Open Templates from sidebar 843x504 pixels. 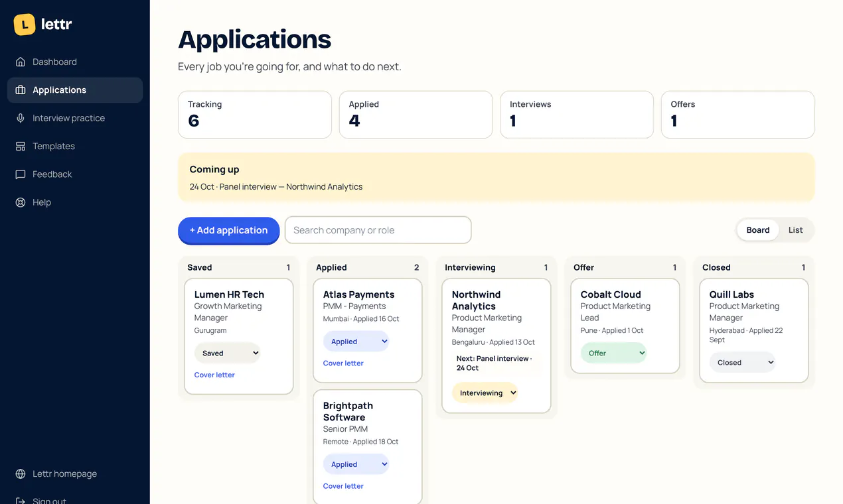[x=75, y=146]
